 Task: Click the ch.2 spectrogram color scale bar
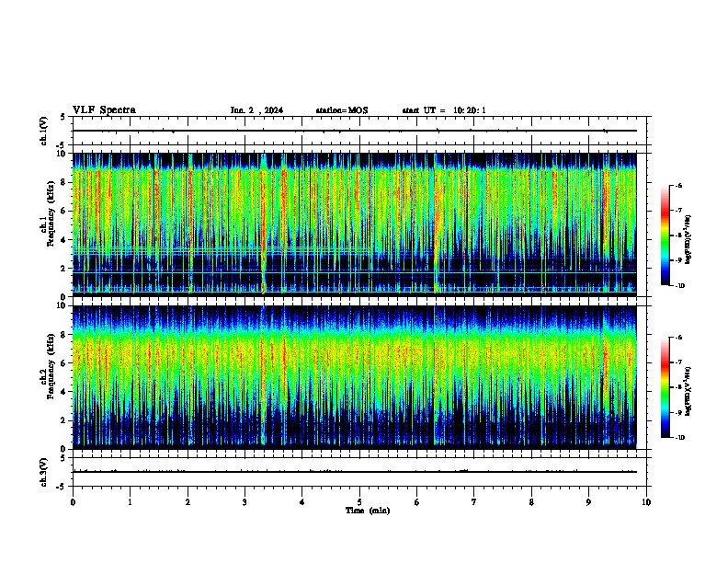point(665,387)
